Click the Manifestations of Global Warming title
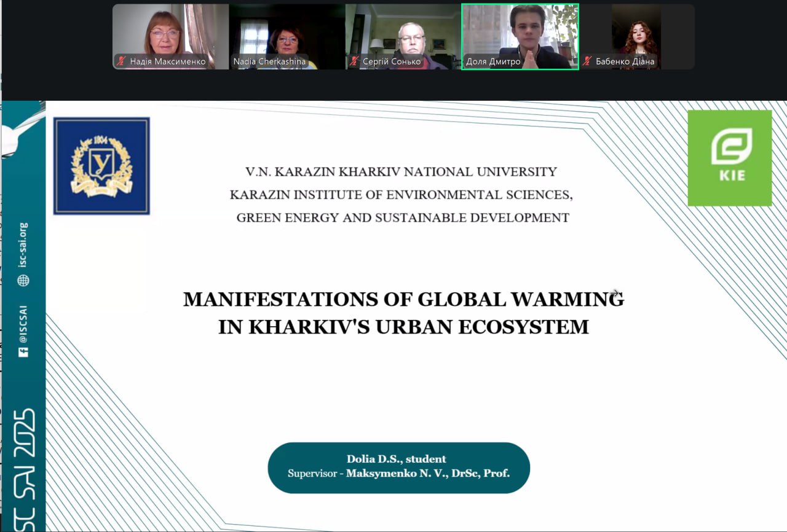Viewport: 787px width, 532px height. (403, 313)
